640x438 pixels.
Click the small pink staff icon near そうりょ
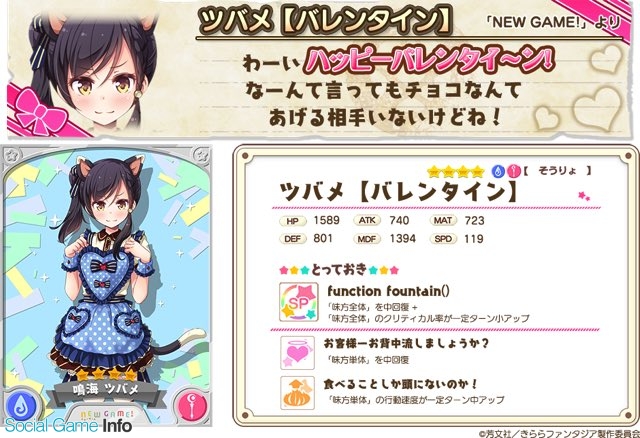[513, 171]
